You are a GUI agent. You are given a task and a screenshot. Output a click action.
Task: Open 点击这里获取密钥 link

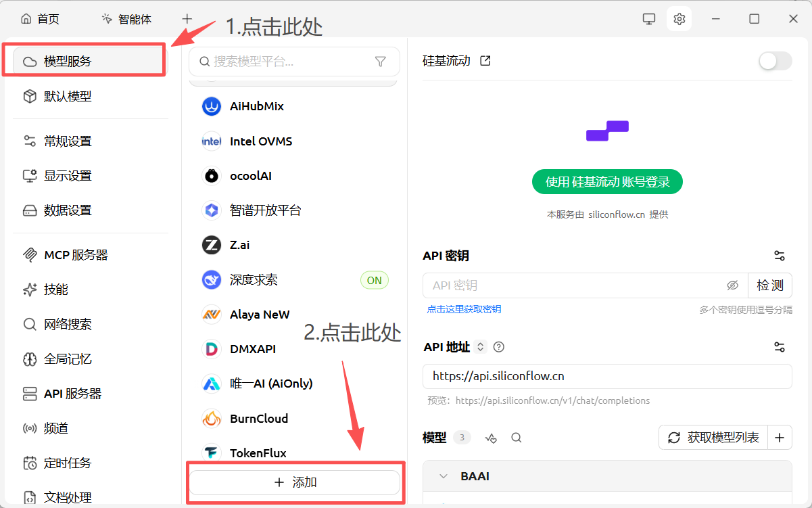(464, 309)
